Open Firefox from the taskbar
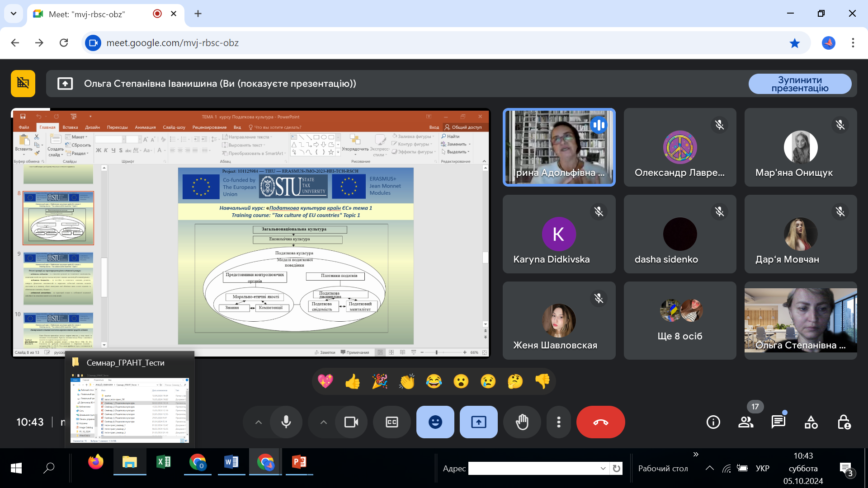Image resolution: width=868 pixels, height=488 pixels. [x=95, y=462]
